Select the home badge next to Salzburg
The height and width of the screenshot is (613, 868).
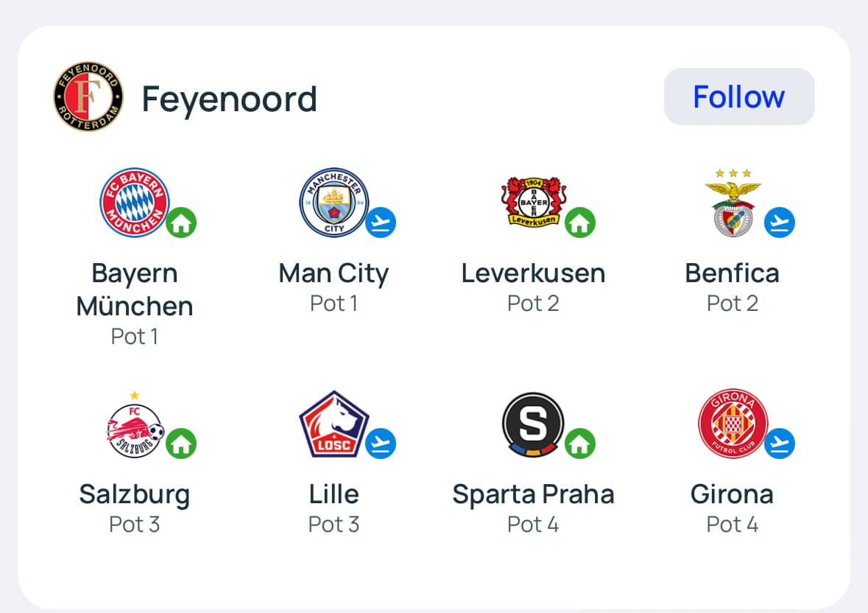[181, 444]
